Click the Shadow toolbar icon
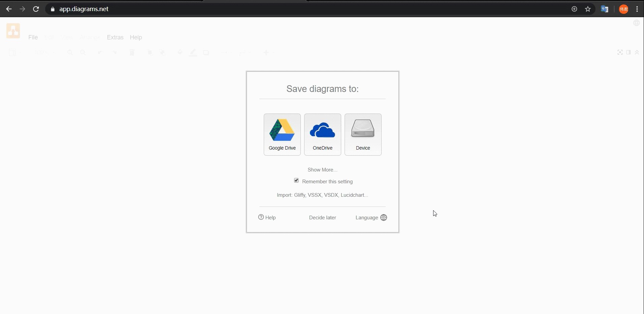This screenshot has height=314, width=644. click(x=206, y=53)
